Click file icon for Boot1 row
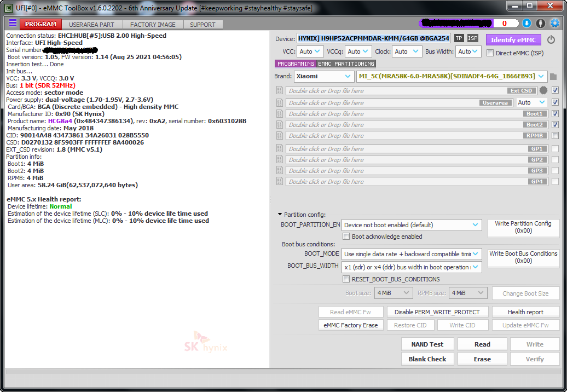 [280, 113]
